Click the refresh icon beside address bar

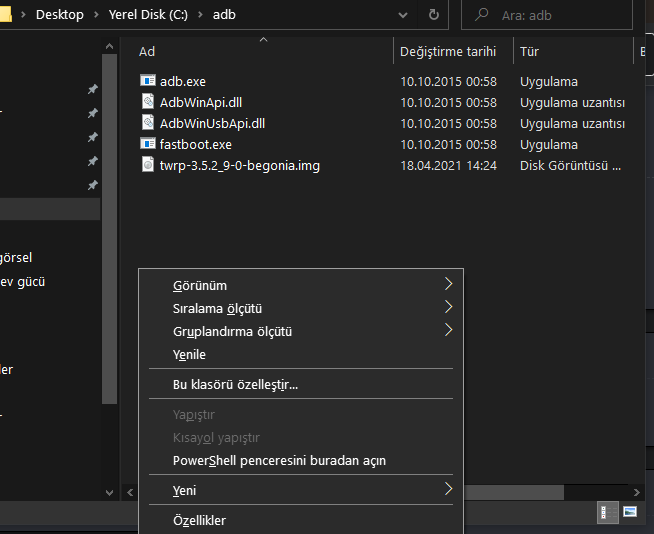pos(434,16)
